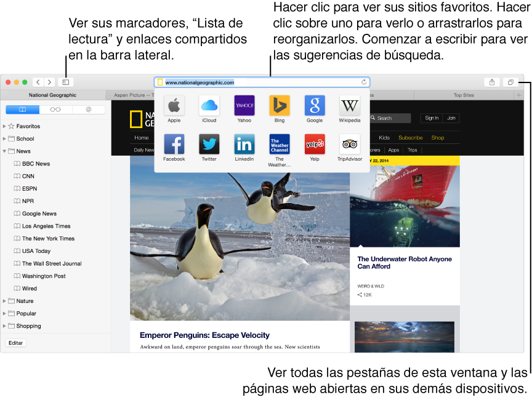Show all tabs with the tab overview icon
Screen dimensions: 532x400
pyautogui.click(x=510, y=82)
